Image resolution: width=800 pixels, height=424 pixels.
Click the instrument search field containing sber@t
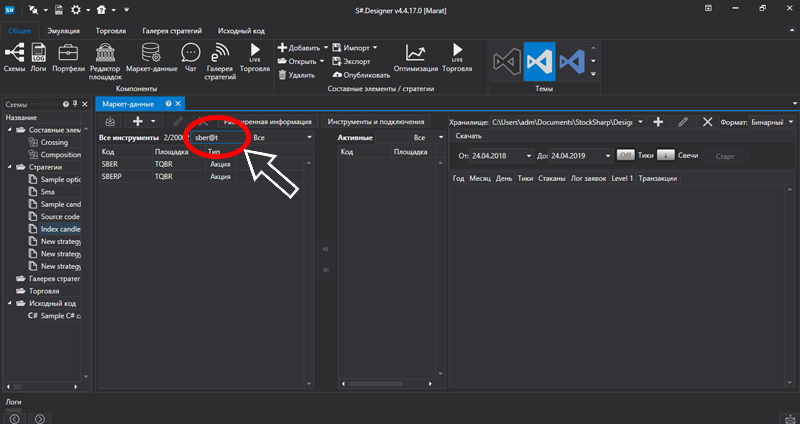click(x=218, y=137)
